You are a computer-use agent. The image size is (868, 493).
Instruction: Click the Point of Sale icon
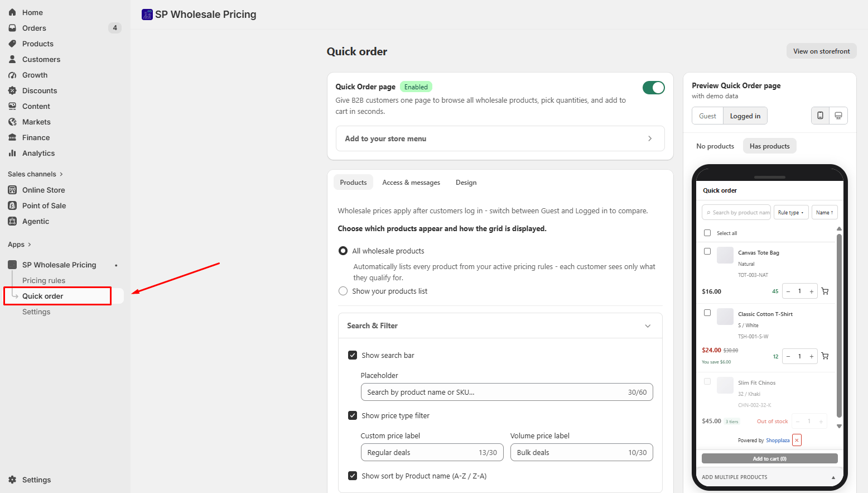(x=12, y=205)
